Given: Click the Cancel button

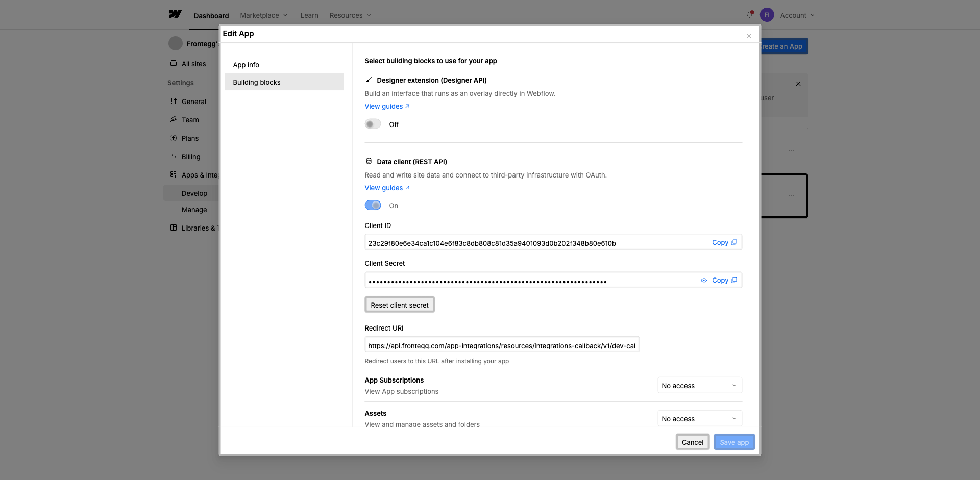Looking at the screenshot, I should pos(692,442).
